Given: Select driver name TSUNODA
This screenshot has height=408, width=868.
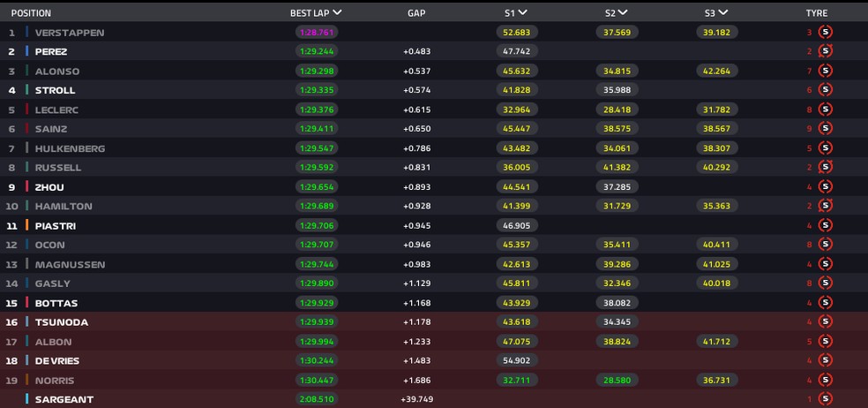Looking at the screenshot, I should tap(61, 322).
